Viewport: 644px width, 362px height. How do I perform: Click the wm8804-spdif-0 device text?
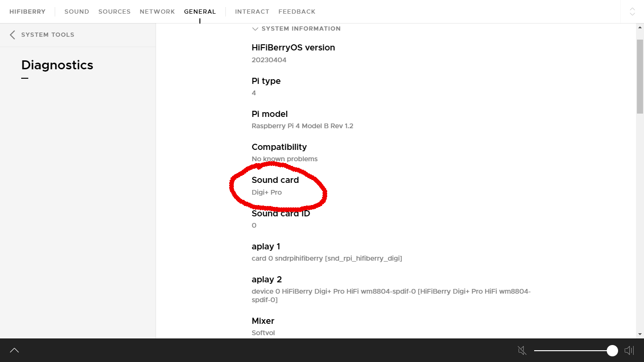pos(391,296)
